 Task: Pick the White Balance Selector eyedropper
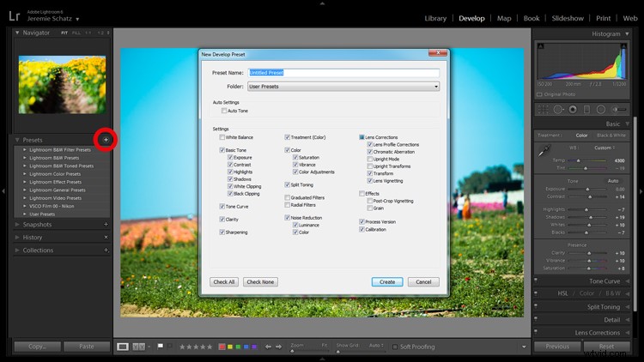[x=544, y=151]
